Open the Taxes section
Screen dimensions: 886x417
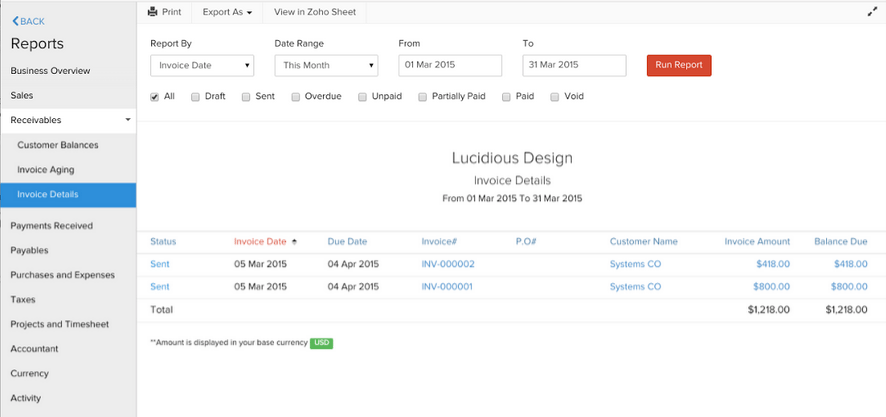pos(23,300)
